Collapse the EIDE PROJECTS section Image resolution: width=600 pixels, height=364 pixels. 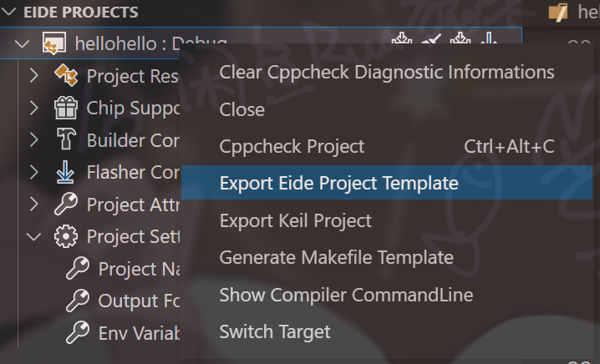coord(8,13)
